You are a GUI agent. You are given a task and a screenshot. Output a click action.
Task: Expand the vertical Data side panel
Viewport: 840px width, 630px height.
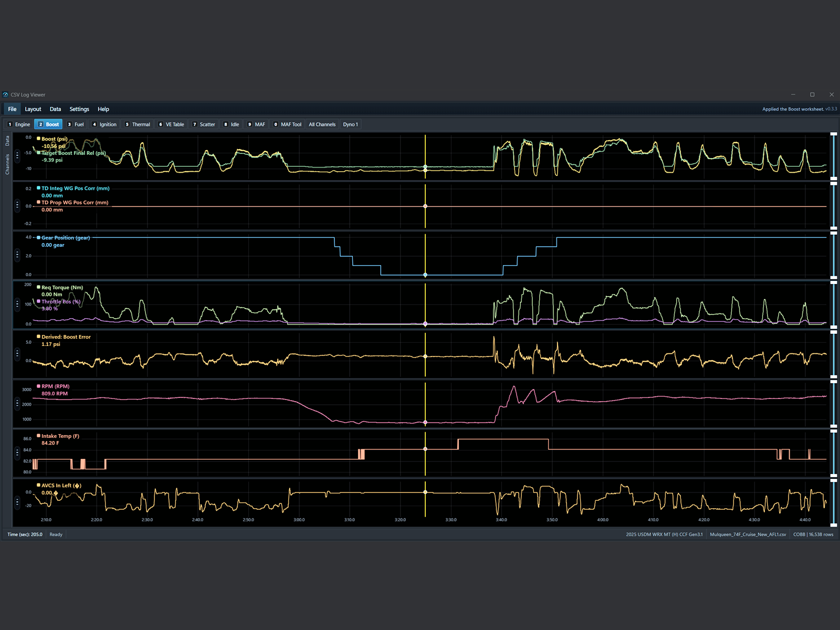[7, 141]
